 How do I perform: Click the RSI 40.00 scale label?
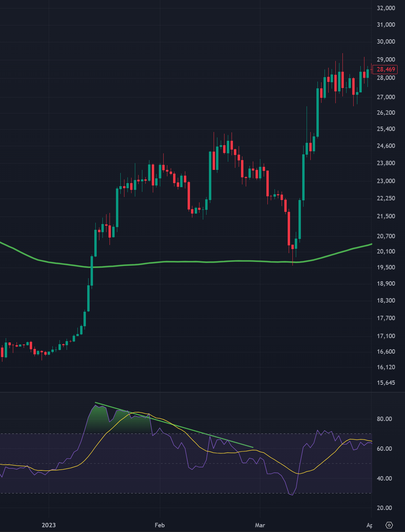384,479
